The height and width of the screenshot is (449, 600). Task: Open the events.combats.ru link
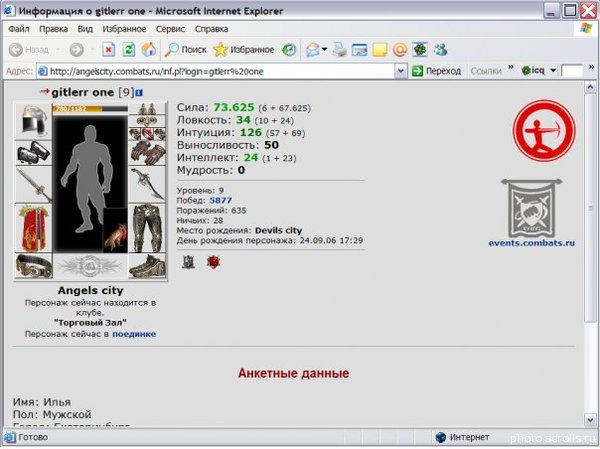click(x=532, y=243)
